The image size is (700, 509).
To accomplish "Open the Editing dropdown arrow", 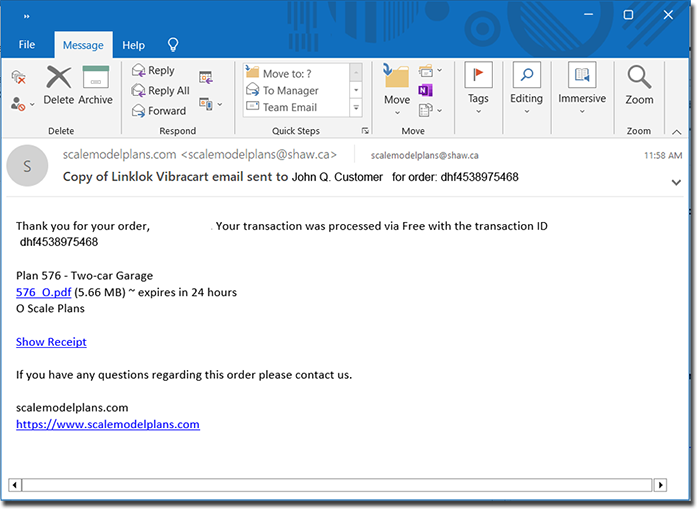I will click(x=527, y=112).
